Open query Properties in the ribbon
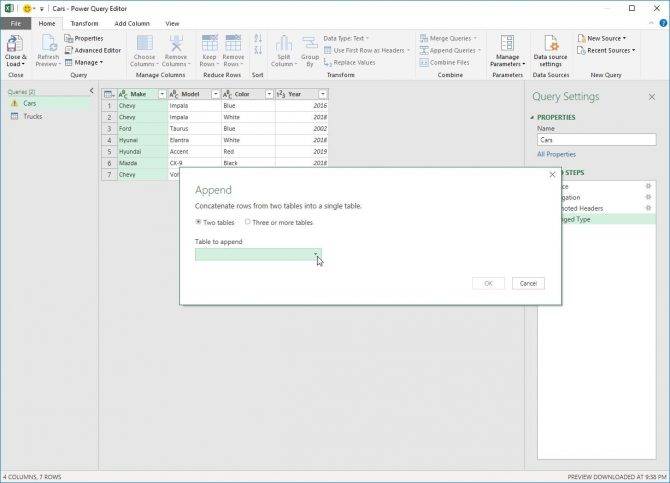The width and height of the screenshot is (670, 483). pos(84,38)
